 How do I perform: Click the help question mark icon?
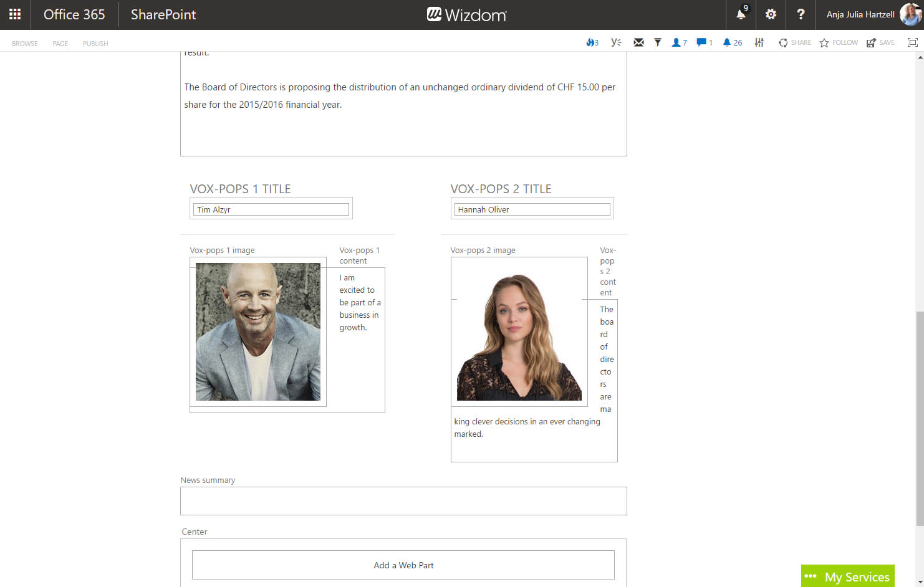pos(801,14)
